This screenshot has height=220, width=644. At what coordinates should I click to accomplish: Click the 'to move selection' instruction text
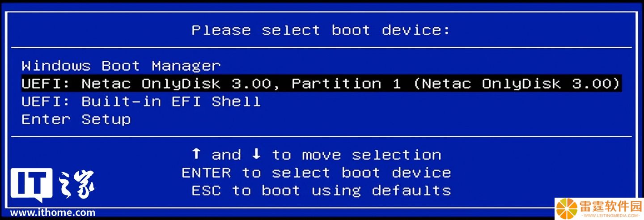tap(356, 155)
